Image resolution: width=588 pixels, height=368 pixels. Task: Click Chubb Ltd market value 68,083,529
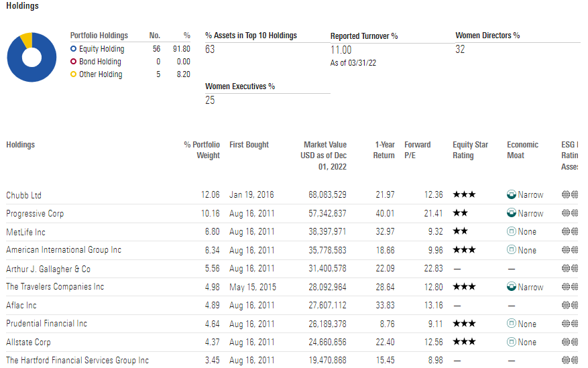(327, 194)
